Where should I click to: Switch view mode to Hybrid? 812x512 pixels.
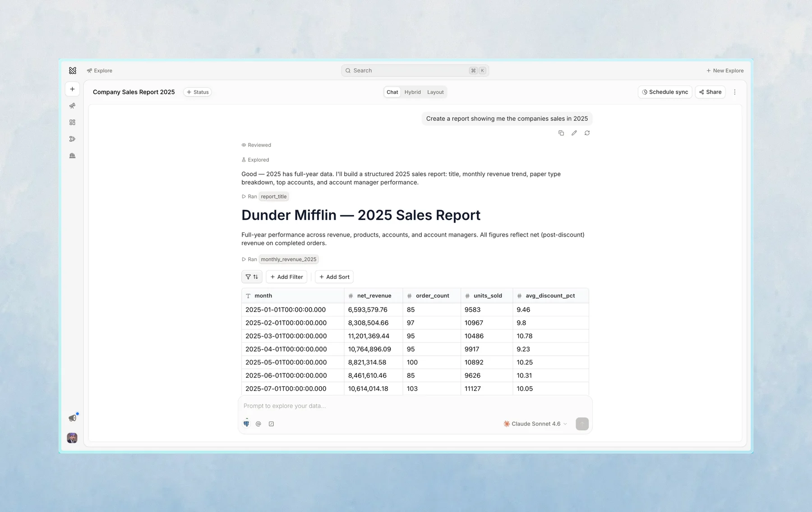412,92
